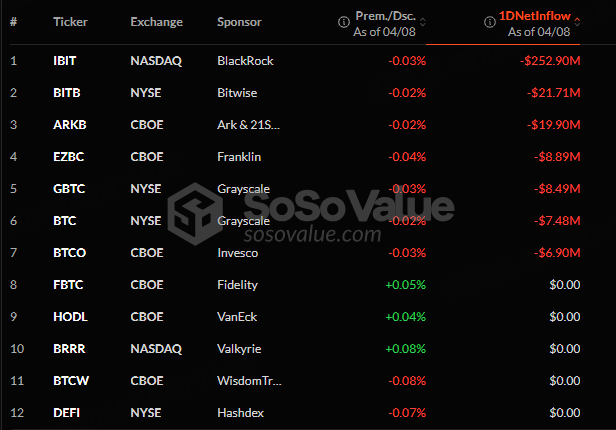The height and width of the screenshot is (430, 616).
Task: Sort table by Prem./Dsc. header
Action: (385, 16)
